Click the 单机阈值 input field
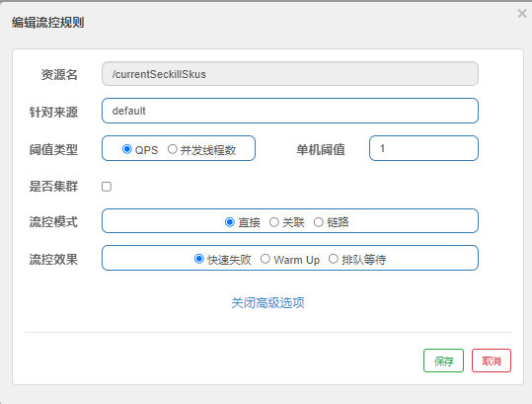The height and width of the screenshot is (404, 532). pos(423,148)
